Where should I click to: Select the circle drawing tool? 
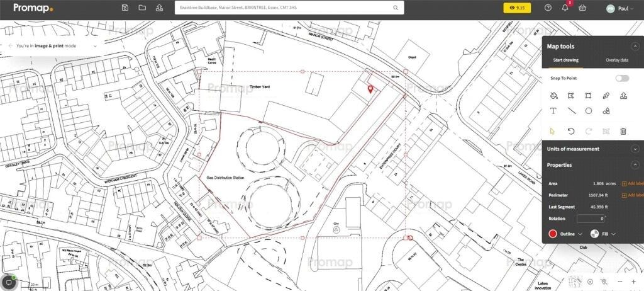(x=589, y=111)
